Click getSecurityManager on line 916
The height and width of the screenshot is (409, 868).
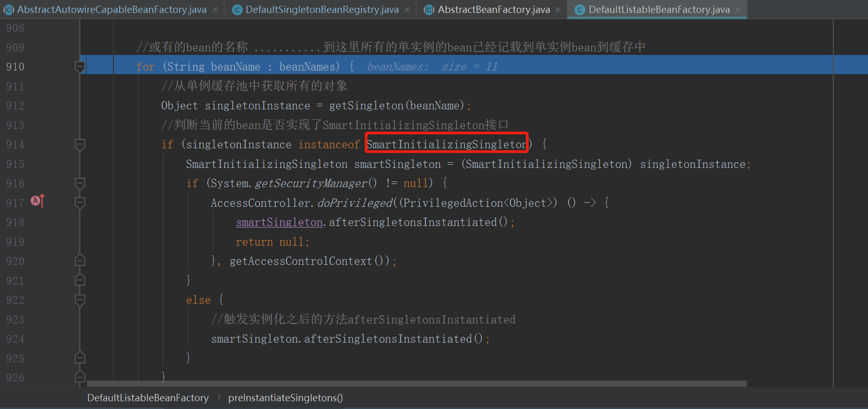pos(311,184)
